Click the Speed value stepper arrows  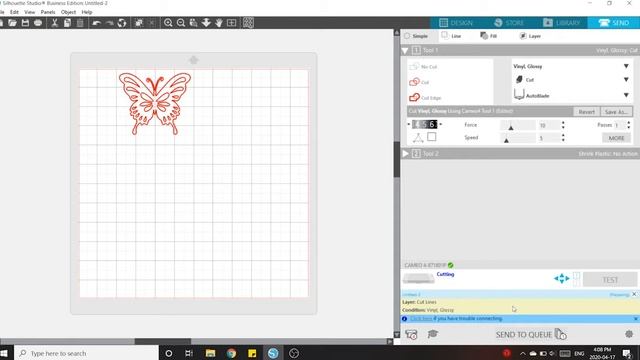[563, 138]
